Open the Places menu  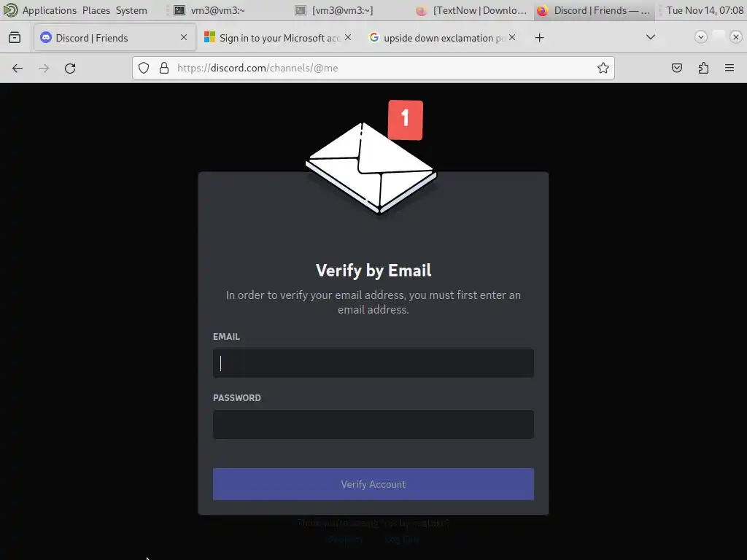pos(96,10)
